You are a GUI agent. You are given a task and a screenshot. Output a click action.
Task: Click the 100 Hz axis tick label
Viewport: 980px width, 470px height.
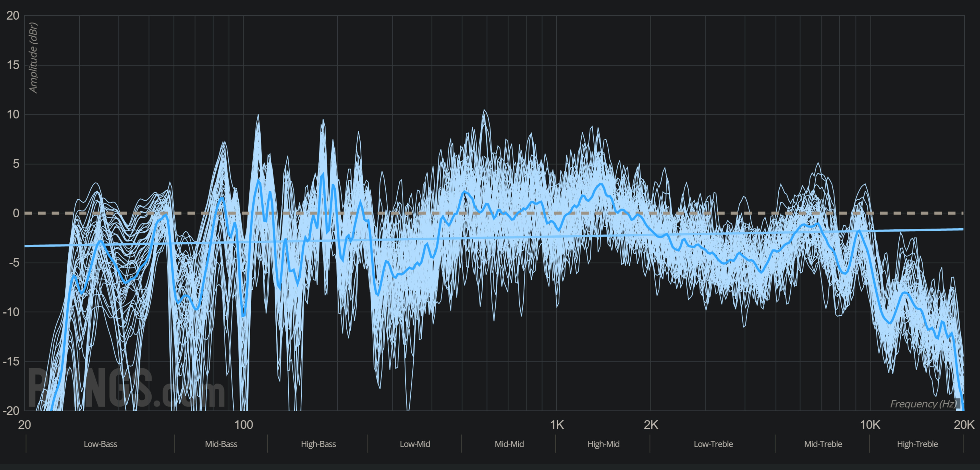243,425
